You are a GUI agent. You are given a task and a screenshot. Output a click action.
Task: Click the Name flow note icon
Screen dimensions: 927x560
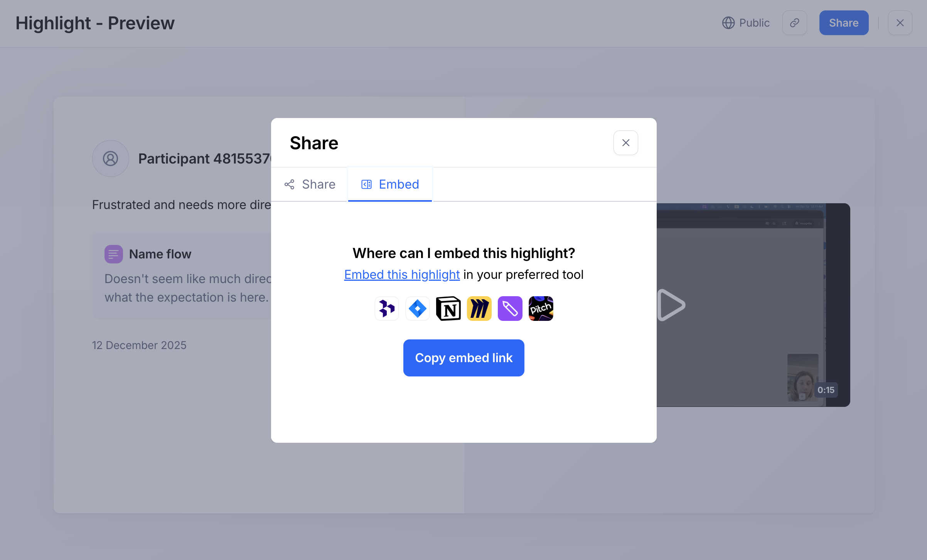[x=114, y=254]
